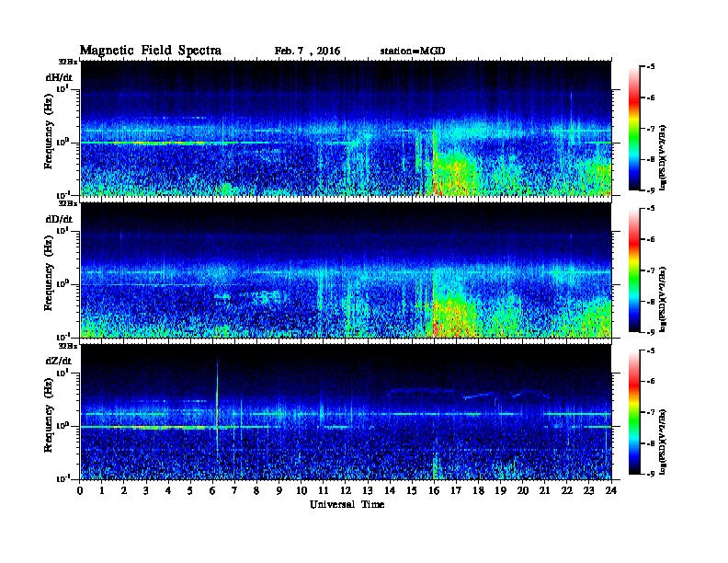Viewport: 728px width, 563px height.
Task: Click the "32Hz" label above dH/dt panel
Action: click(68, 62)
